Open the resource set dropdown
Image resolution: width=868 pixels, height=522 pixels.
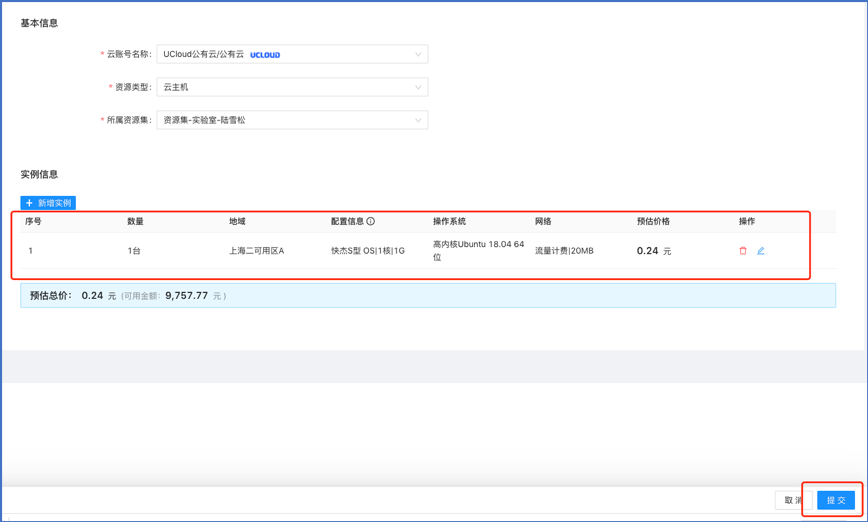coord(292,120)
